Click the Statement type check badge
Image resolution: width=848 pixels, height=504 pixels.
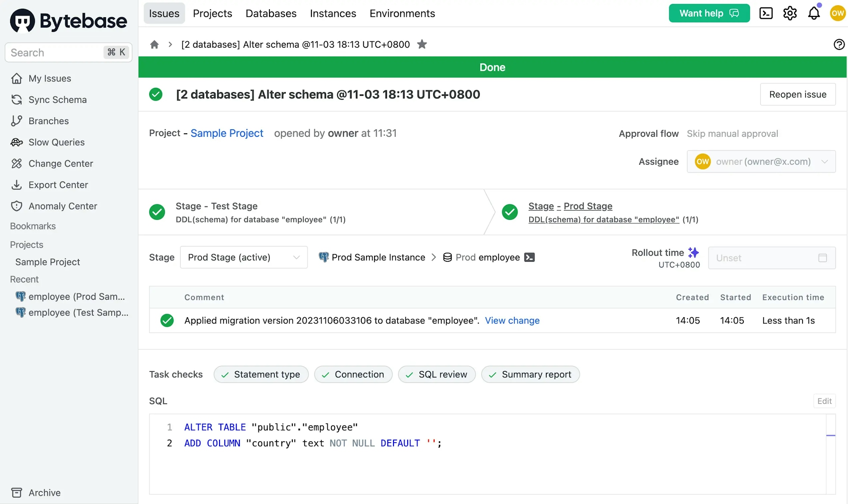pyautogui.click(x=261, y=374)
